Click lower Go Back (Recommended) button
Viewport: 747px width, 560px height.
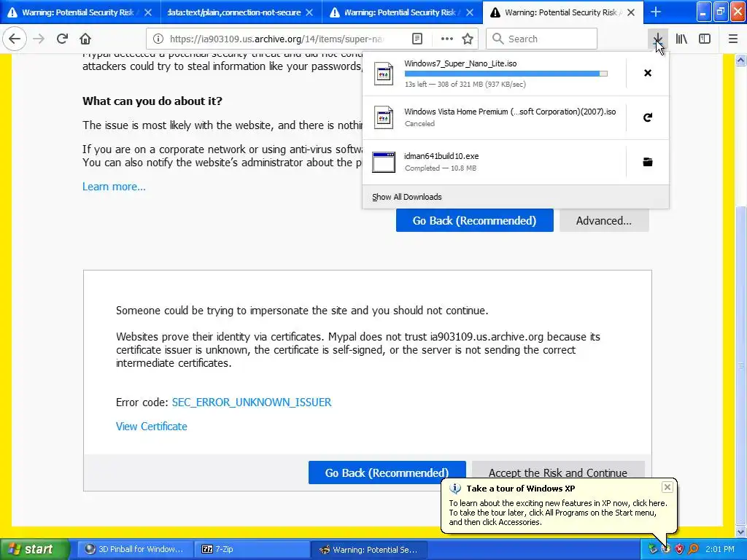click(387, 472)
